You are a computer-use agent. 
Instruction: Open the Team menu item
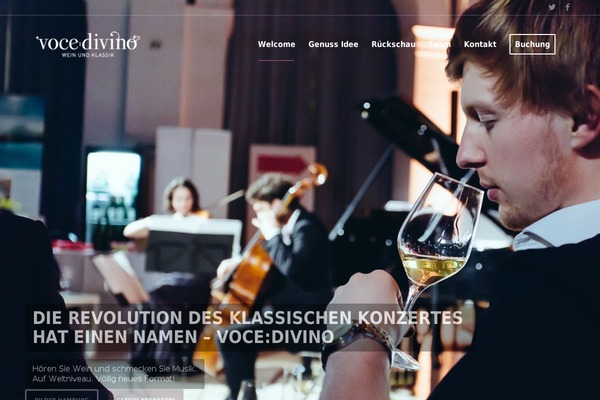coord(439,44)
